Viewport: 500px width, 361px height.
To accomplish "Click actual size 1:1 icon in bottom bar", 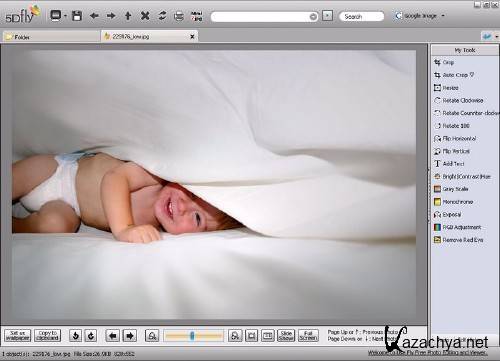I will [x=268, y=335].
